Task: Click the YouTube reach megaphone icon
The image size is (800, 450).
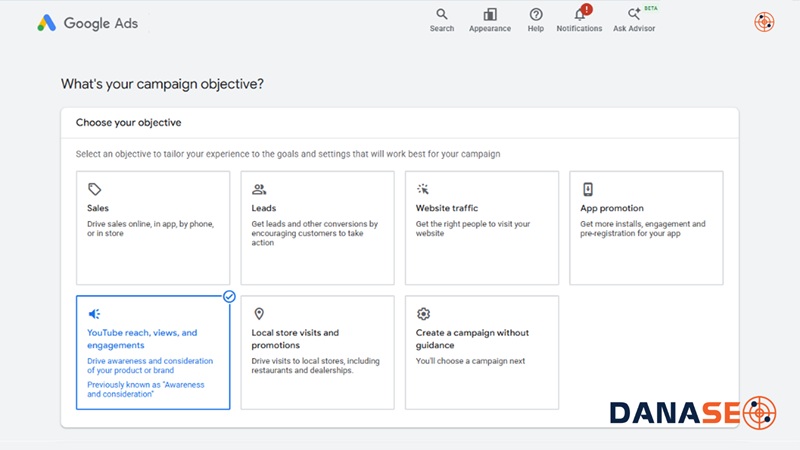Action: (94, 314)
